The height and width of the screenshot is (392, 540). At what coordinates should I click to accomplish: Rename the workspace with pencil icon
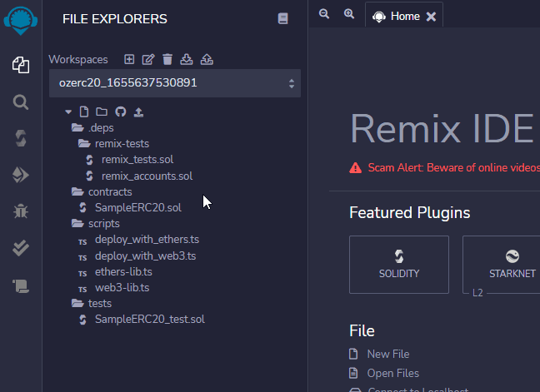(148, 59)
